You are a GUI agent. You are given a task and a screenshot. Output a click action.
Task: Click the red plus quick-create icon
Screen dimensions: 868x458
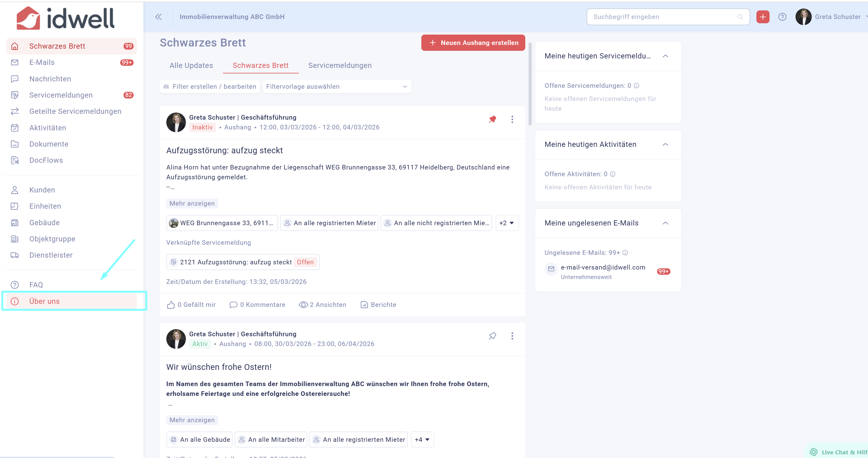click(763, 17)
